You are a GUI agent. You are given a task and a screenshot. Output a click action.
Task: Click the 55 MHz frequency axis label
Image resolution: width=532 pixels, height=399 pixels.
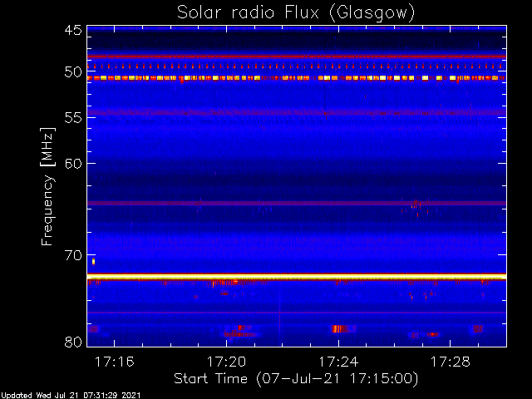click(73, 118)
